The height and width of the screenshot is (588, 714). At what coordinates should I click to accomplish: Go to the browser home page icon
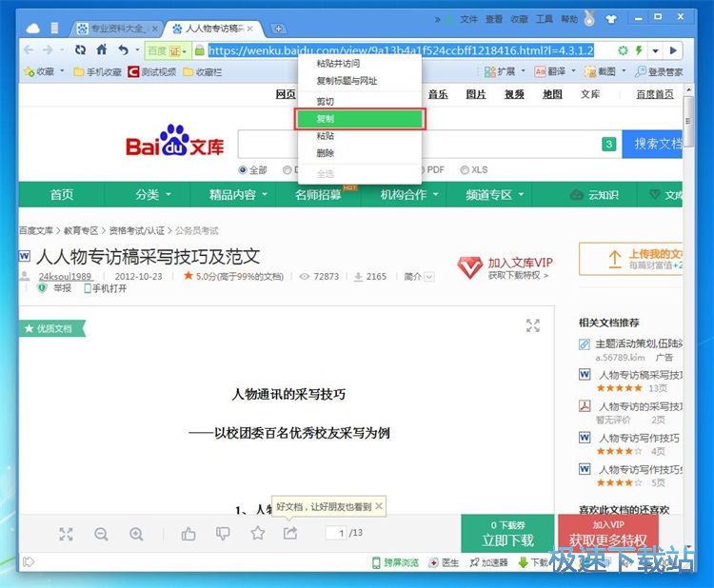click(x=102, y=49)
